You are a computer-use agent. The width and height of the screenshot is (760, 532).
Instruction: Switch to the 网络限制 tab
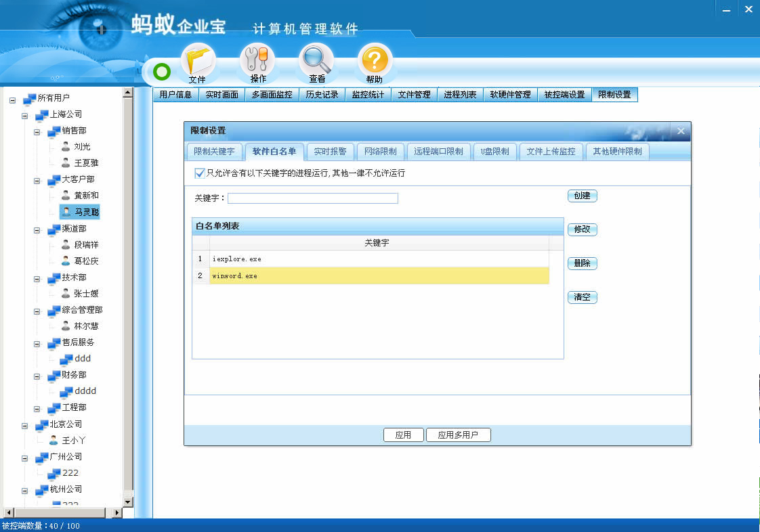(380, 152)
